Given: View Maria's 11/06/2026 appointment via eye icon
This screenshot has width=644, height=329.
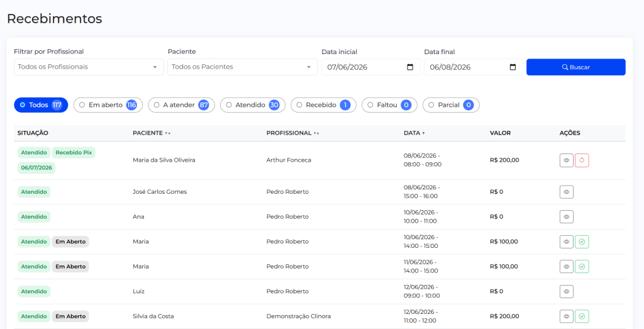Looking at the screenshot, I should 567,267.
